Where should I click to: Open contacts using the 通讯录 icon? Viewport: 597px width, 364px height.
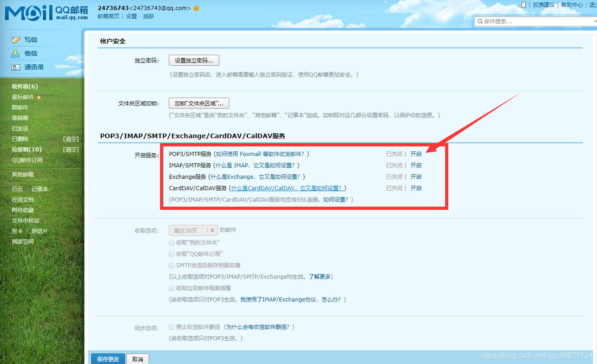point(15,67)
